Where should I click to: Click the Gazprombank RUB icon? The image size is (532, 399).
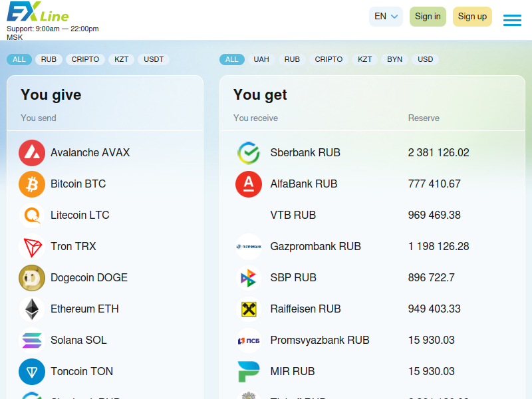[x=249, y=247]
